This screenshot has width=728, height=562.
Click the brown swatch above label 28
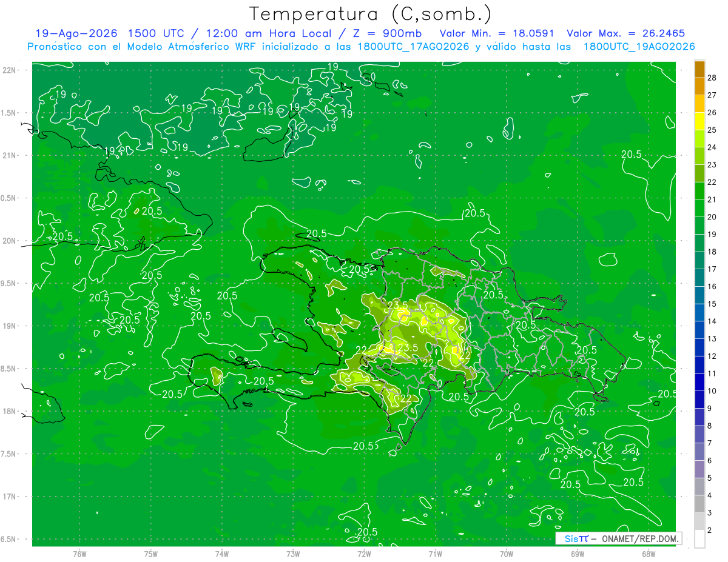tap(699, 69)
